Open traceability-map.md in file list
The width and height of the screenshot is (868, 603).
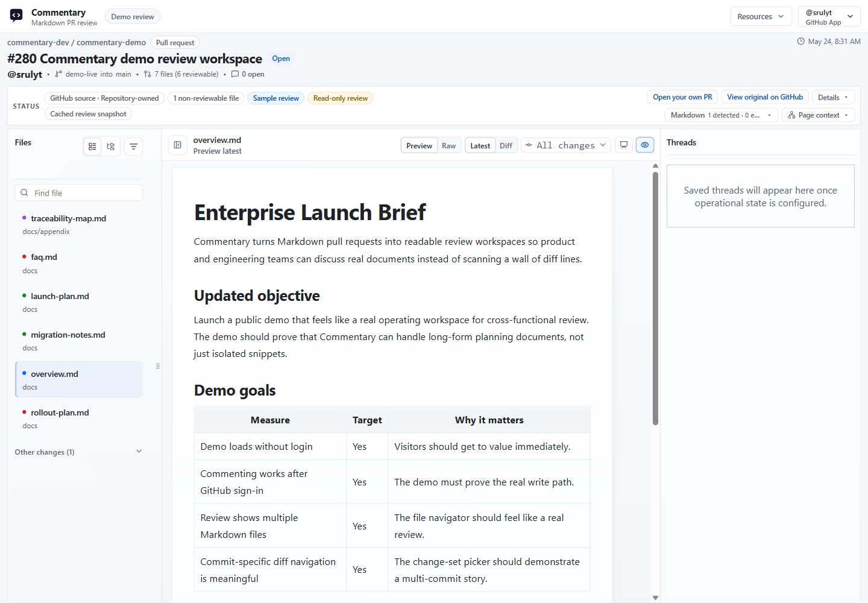coord(79,224)
